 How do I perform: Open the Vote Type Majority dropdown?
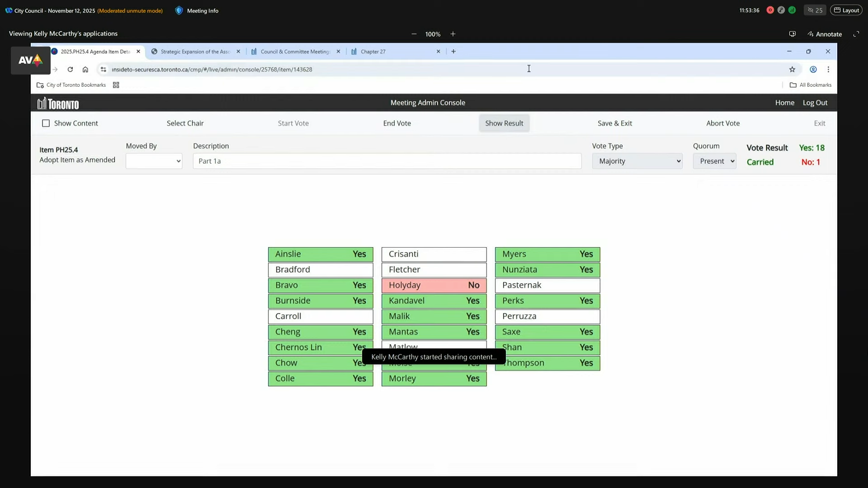pos(637,161)
